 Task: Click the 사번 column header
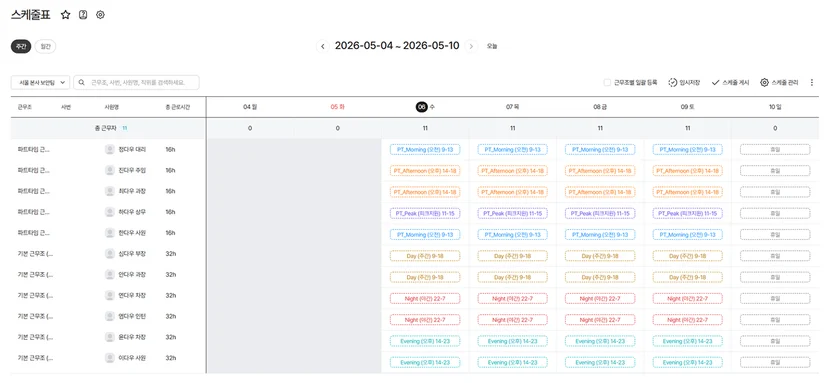(x=66, y=107)
